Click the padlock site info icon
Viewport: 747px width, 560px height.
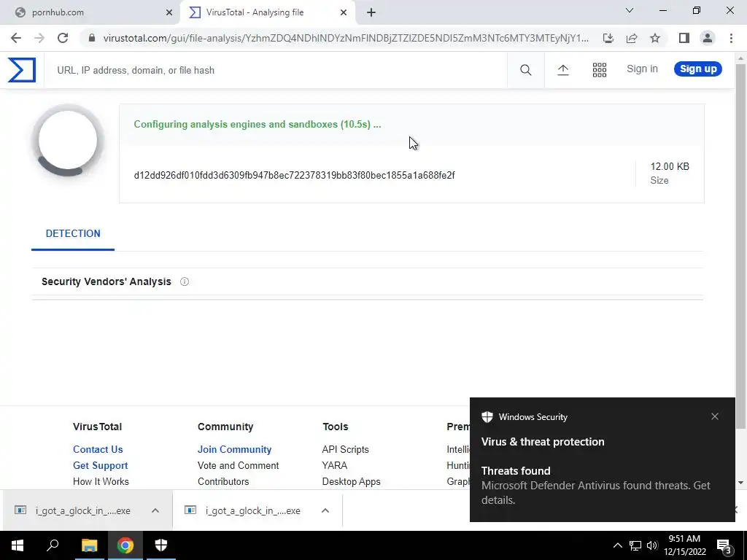pyautogui.click(x=91, y=38)
